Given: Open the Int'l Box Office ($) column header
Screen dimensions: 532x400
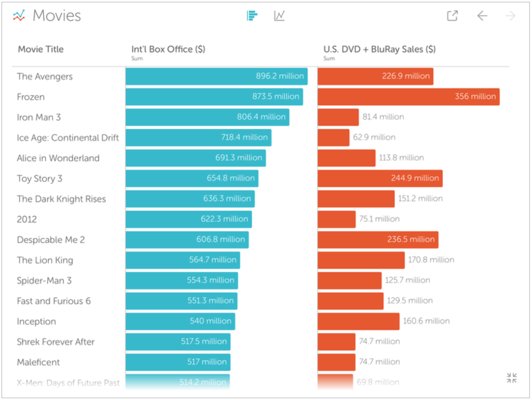Looking at the screenshot, I should [168, 49].
